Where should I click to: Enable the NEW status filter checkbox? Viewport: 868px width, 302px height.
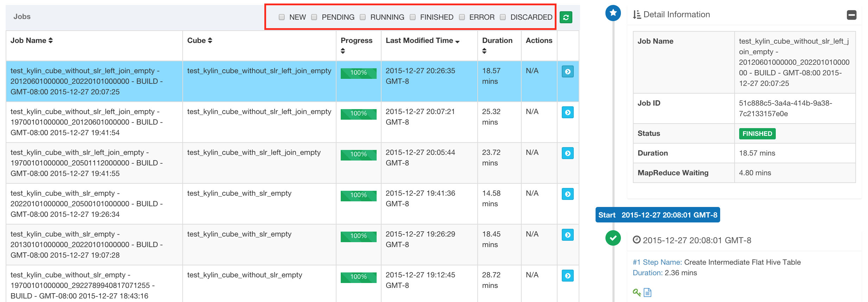pyautogui.click(x=282, y=17)
